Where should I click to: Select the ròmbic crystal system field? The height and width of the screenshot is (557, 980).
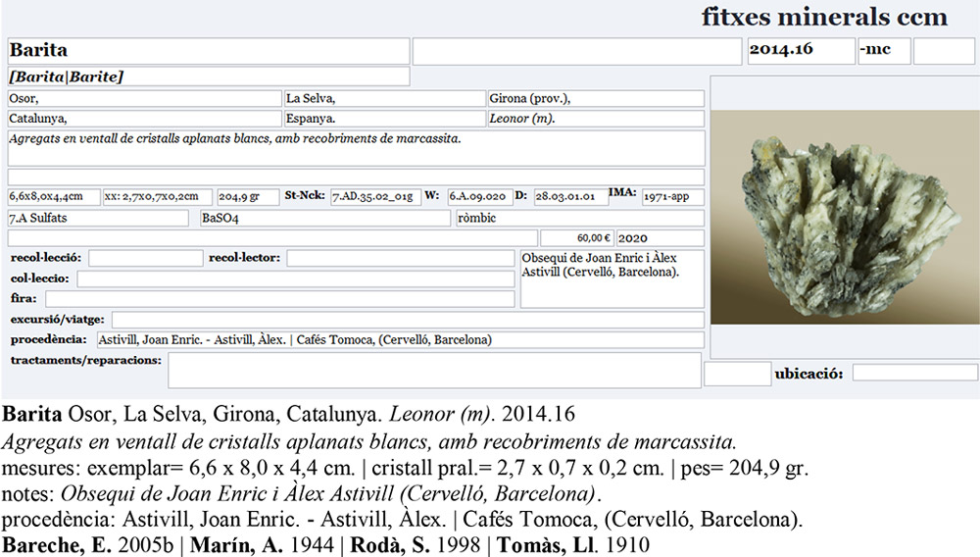pos(580,218)
